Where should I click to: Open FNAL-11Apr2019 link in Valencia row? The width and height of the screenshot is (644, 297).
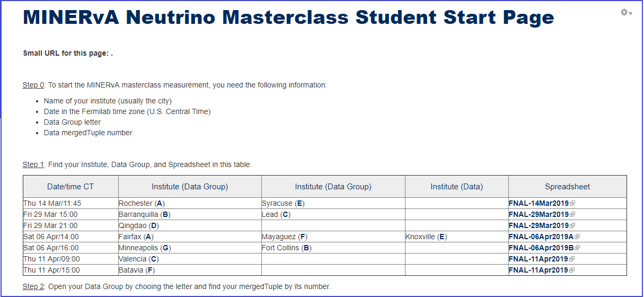pyautogui.click(x=539, y=259)
